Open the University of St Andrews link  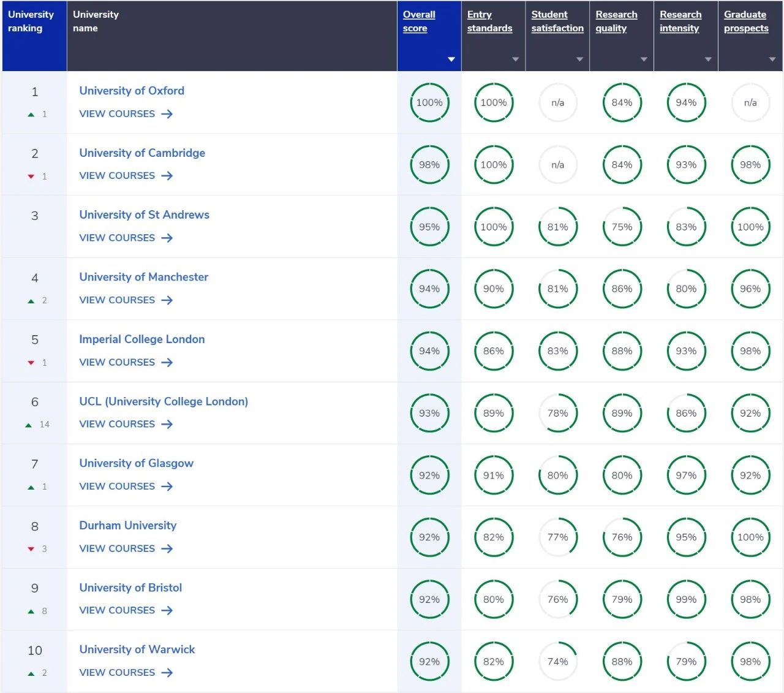click(144, 215)
